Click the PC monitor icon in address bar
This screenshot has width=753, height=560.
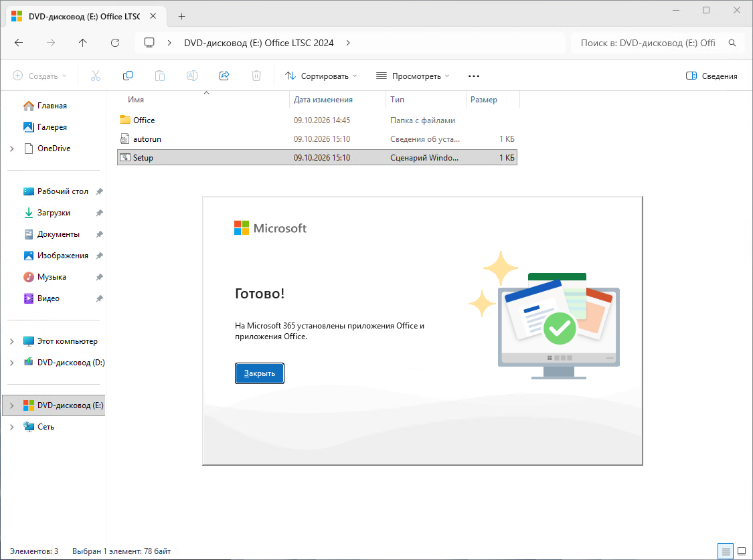pos(149,43)
